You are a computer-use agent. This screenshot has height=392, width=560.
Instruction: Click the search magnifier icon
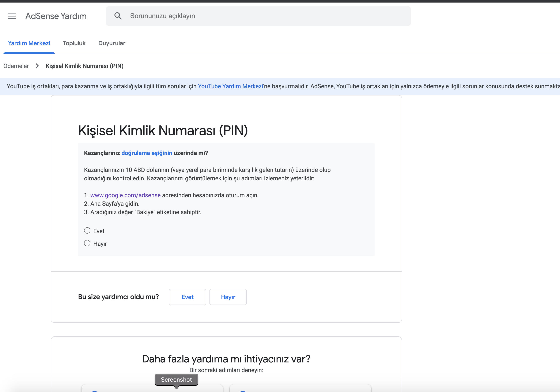point(118,16)
